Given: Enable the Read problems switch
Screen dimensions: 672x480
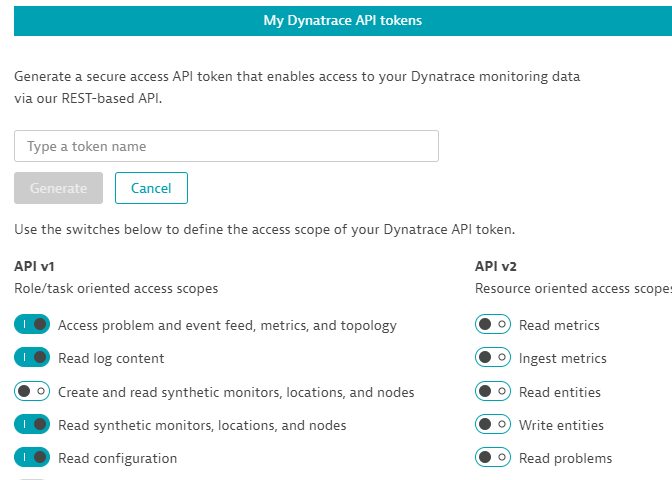Looking at the screenshot, I should point(493,458).
